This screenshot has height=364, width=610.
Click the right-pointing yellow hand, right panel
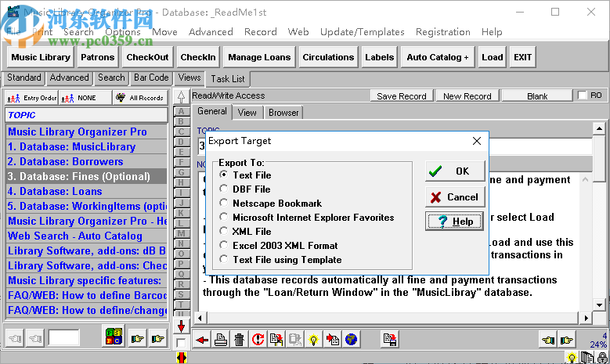pyautogui.click(x=567, y=341)
